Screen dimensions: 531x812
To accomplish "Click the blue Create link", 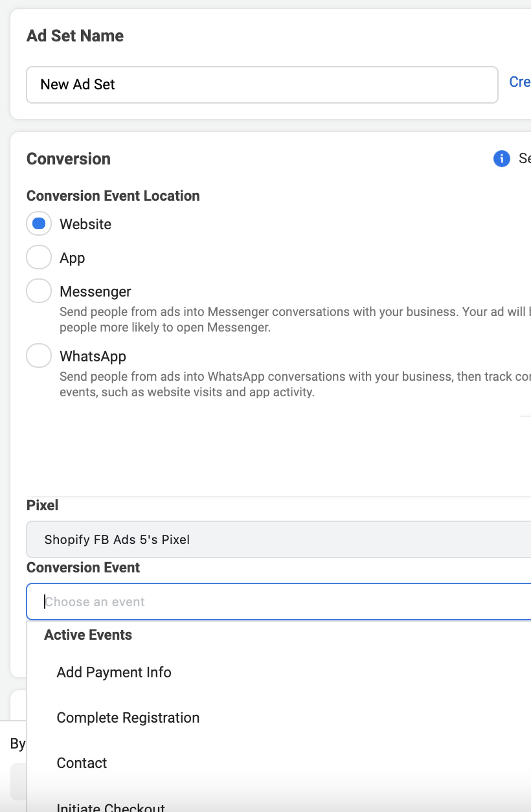I will coord(521,82).
